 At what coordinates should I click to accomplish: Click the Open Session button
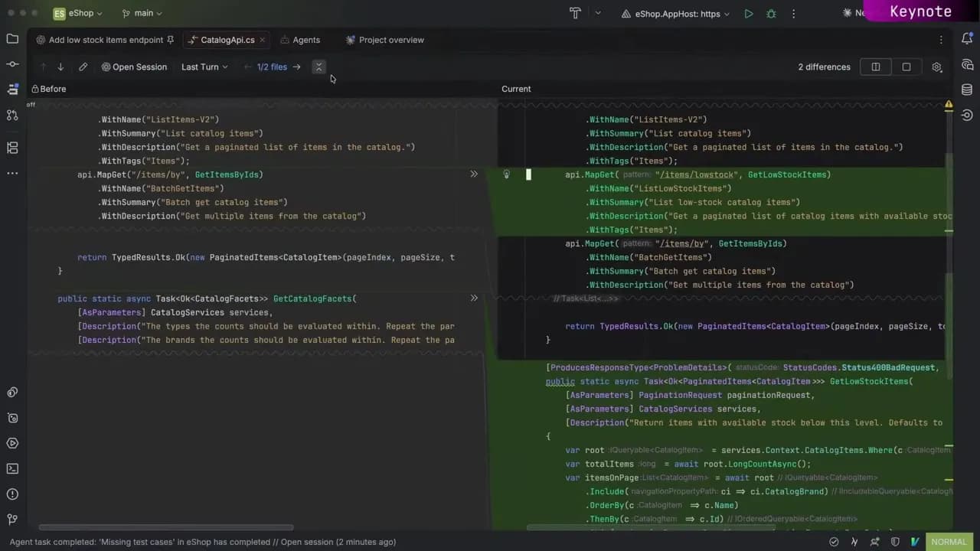134,67
